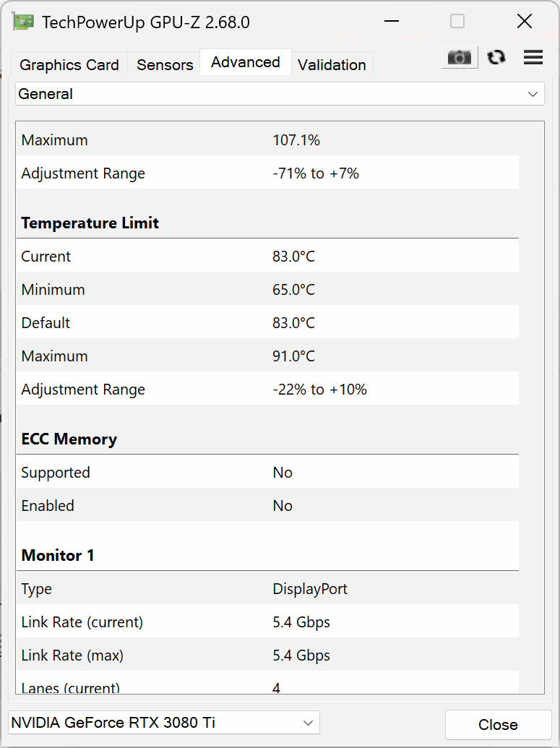Open the Sensors tab

(x=165, y=65)
